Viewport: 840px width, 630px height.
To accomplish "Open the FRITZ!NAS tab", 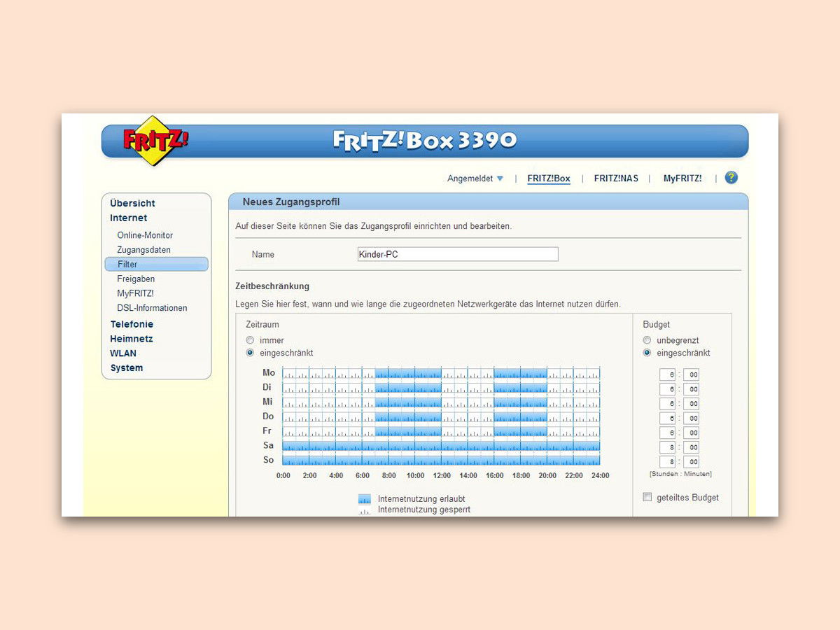I will (x=616, y=178).
